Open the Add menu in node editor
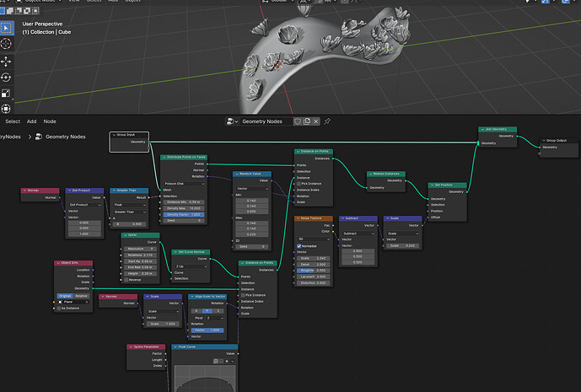The image size is (581, 392). (x=31, y=121)
